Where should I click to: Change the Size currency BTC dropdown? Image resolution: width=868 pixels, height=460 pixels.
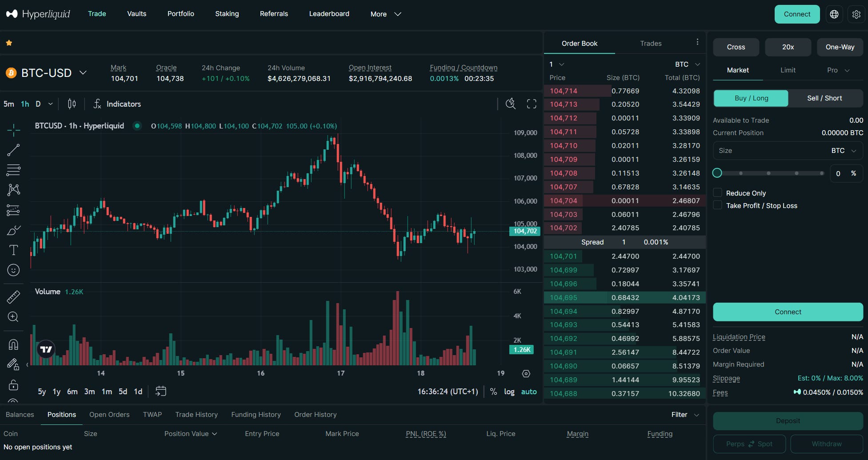tap(844, 151)
